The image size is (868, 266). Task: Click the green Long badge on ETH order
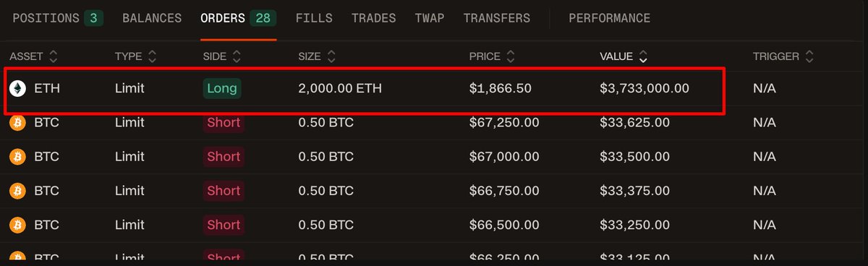(x=222, y=88)
